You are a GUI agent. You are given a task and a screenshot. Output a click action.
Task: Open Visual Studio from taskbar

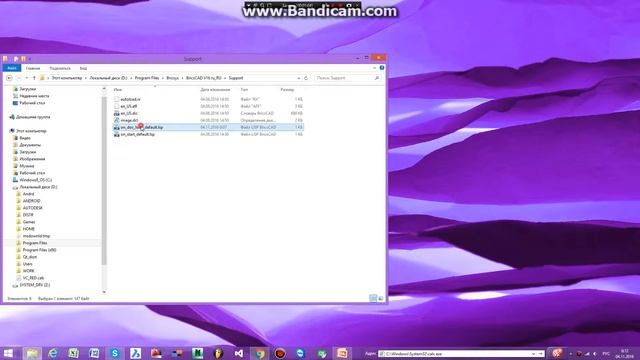coord(239,353)
